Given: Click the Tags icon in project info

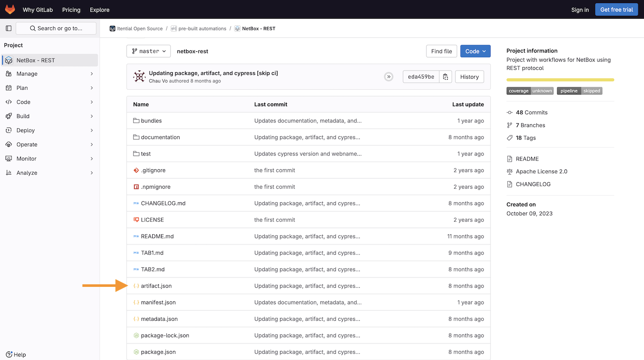Looking at the screenshot, I should tap(510, 138).
